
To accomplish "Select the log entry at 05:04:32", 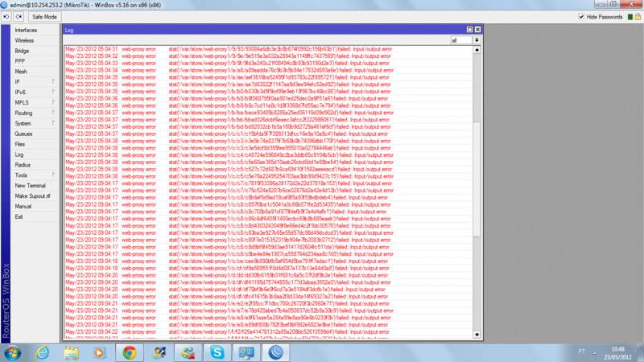I will (x=268, y=56).
